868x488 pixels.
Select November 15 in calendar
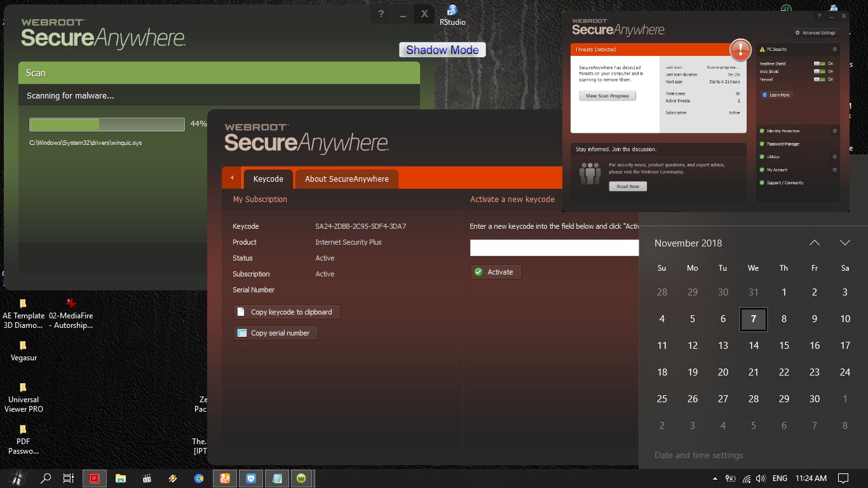click(783, 346)
